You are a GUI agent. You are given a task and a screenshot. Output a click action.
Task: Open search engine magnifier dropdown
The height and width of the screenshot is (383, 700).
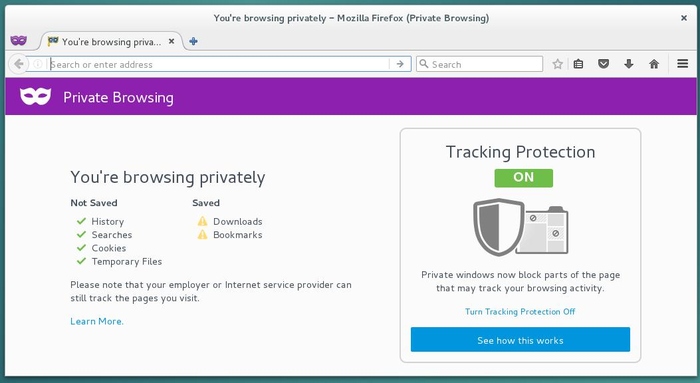(424, 64)
